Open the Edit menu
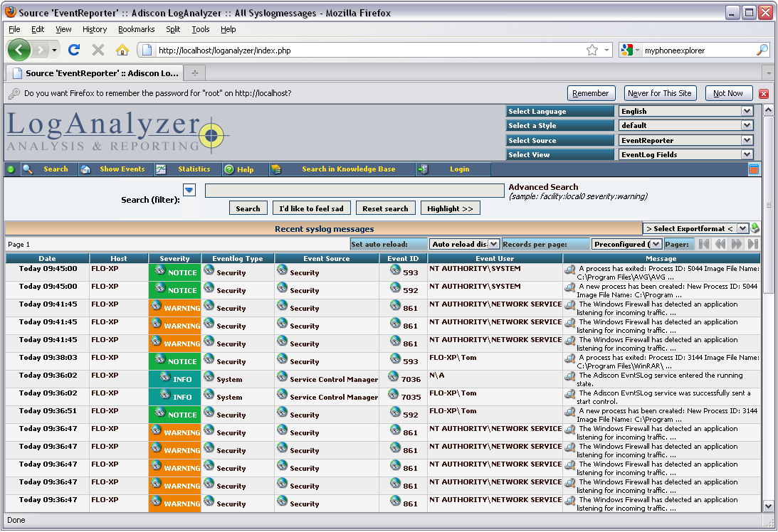The width and height of the screenshot is (778, 532). [x=38, y=29]
